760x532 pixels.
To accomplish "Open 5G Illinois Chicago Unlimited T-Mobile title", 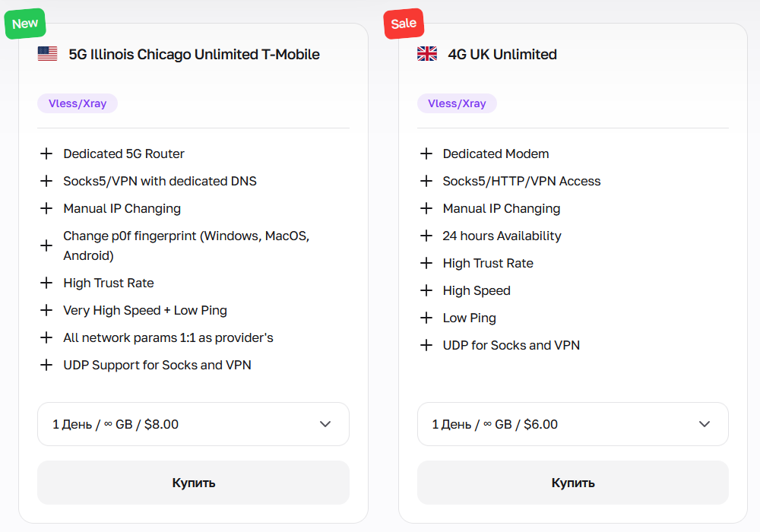I will [x=194, y=54].
